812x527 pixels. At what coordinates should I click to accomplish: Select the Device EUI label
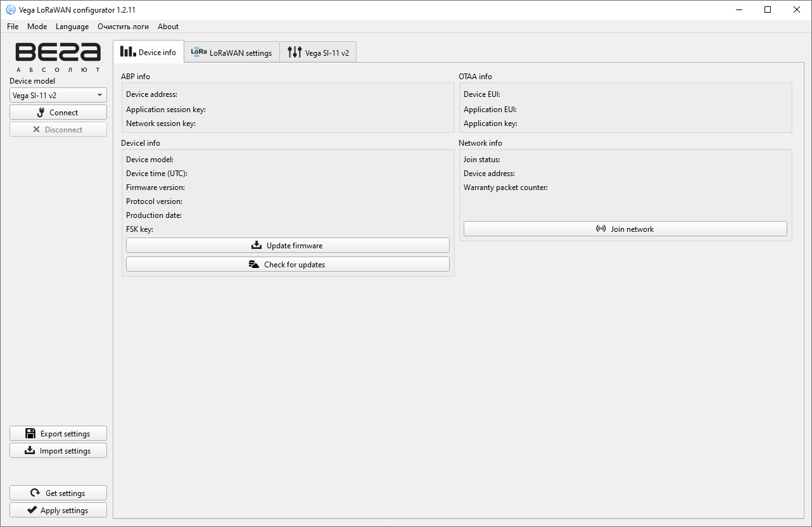482,94
